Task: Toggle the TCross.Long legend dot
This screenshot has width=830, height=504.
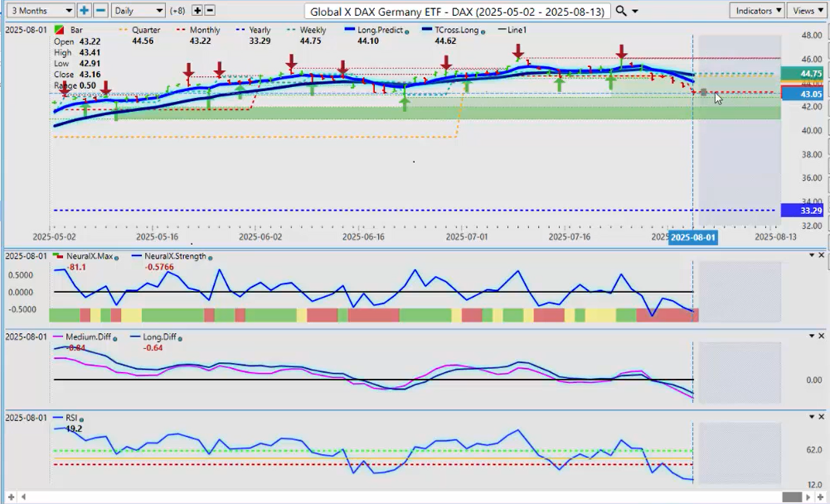Action: point(483,31)
